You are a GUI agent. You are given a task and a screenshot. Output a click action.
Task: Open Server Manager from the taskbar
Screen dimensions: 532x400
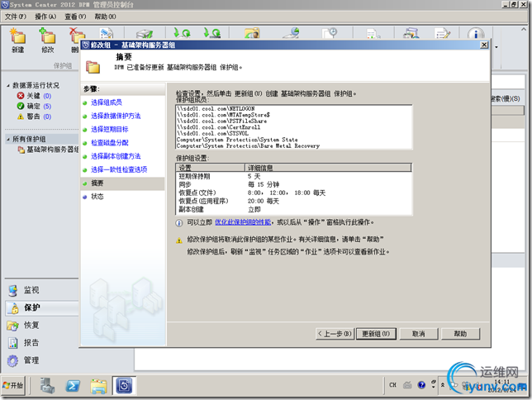48,386
